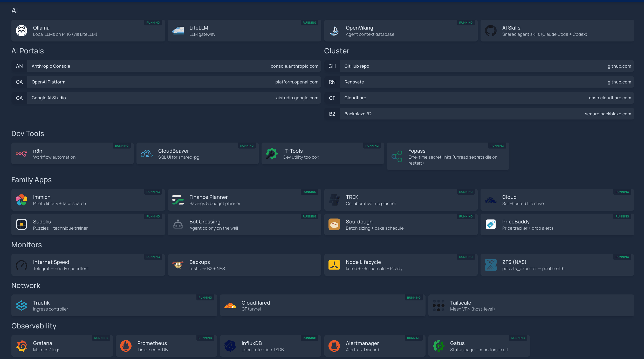Click the platform.openai.com URL text
This screenshot has height=359, width=644.
(297, 82)
